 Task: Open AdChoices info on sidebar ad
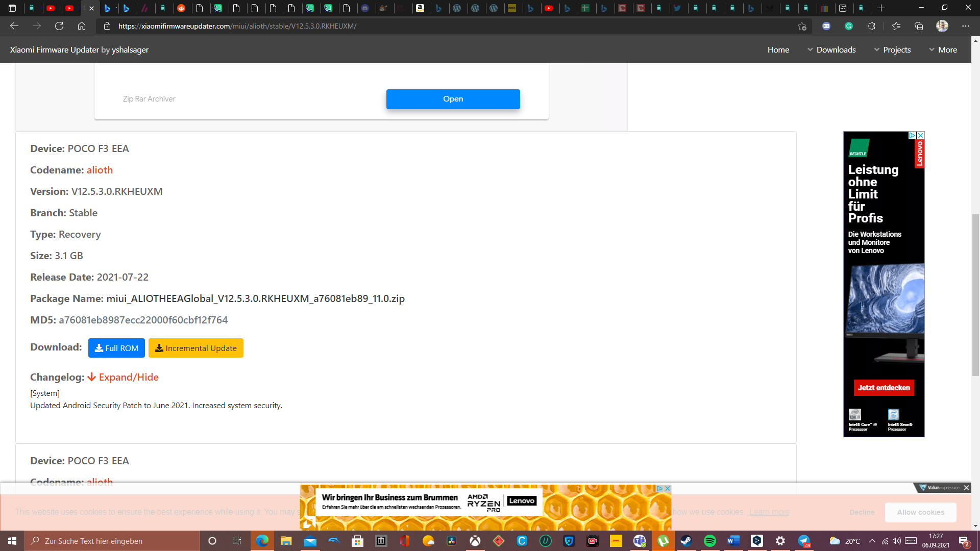tap(912, 135)
